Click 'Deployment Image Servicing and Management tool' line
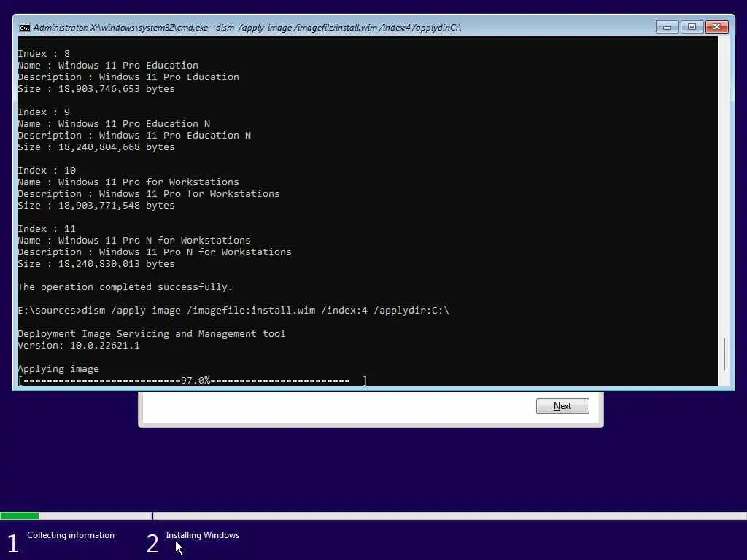 (152, 334)
